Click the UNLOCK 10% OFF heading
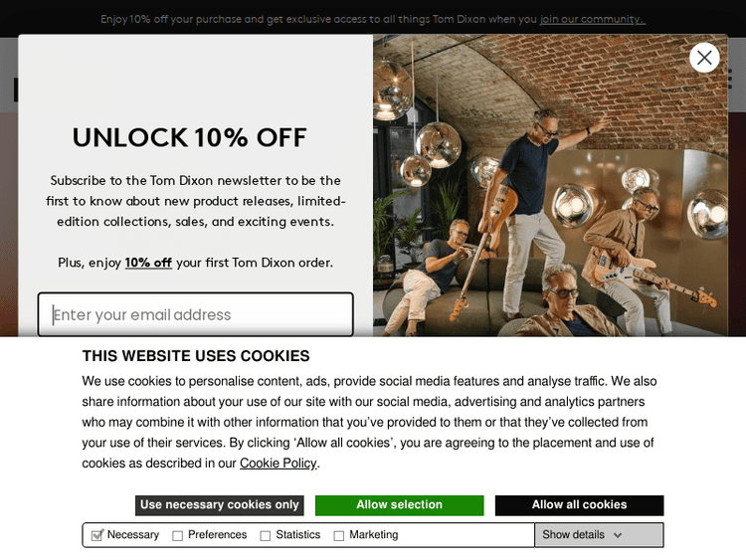 pos(190,137)
